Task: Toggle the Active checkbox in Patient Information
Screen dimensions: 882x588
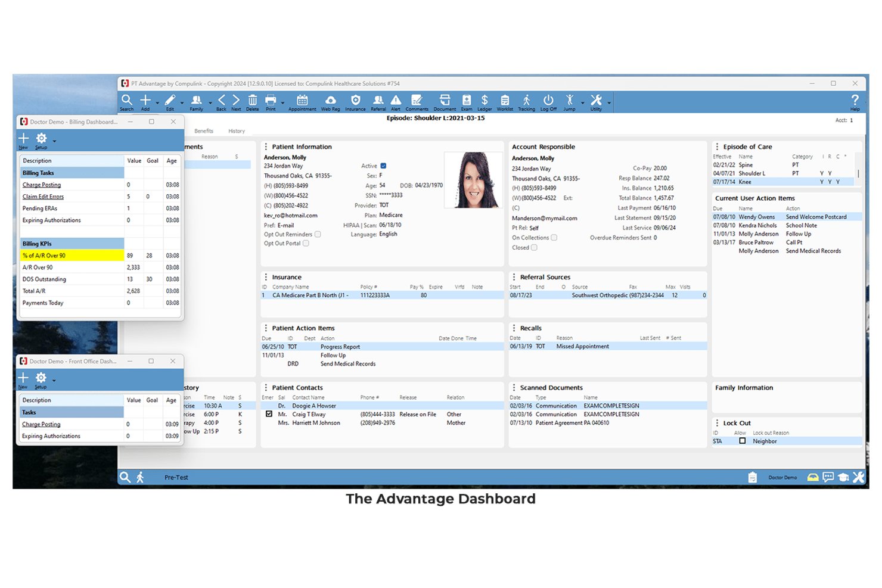Action: click(x=383, y=166)
